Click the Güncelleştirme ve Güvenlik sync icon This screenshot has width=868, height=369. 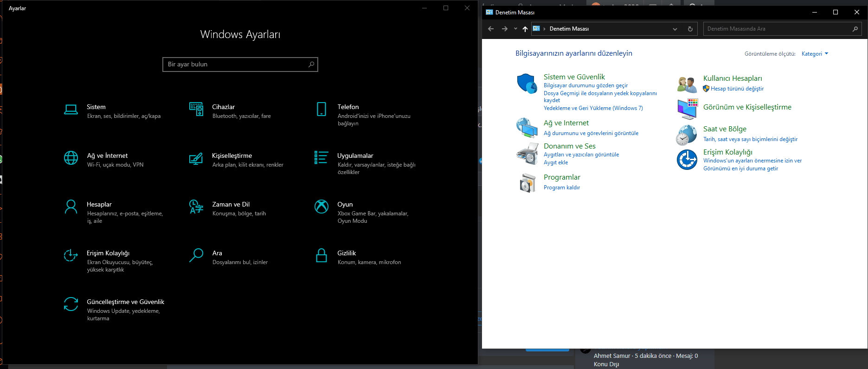[71, 304]
